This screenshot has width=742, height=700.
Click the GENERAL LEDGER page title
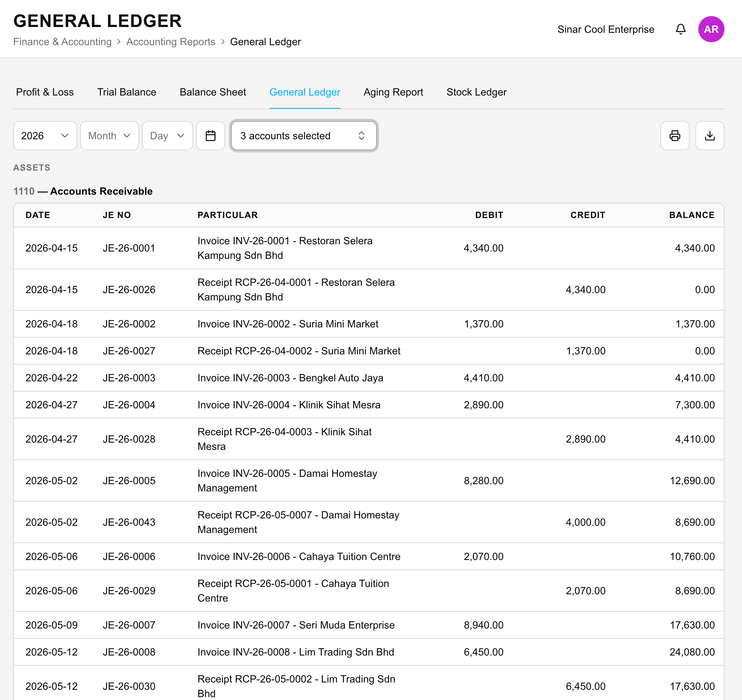97,21
